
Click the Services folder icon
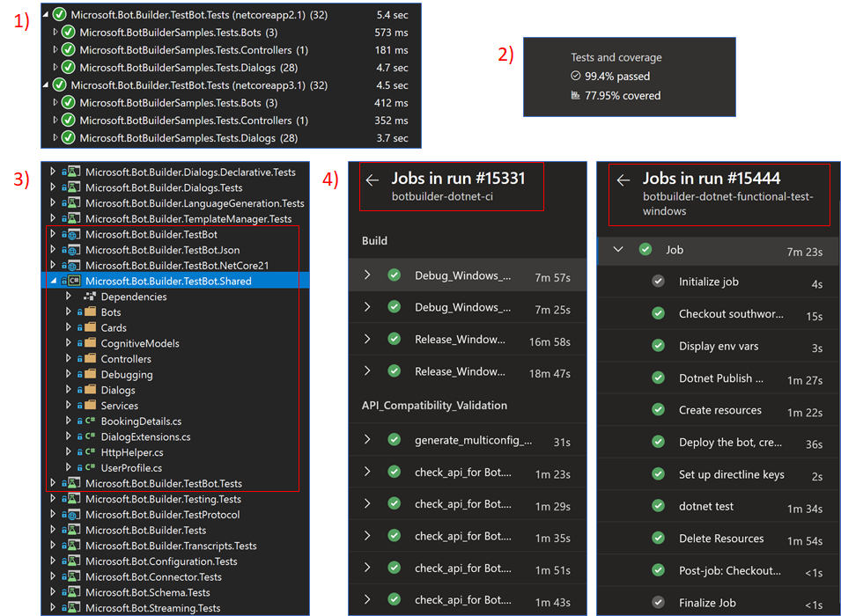(x=90, y=406)
